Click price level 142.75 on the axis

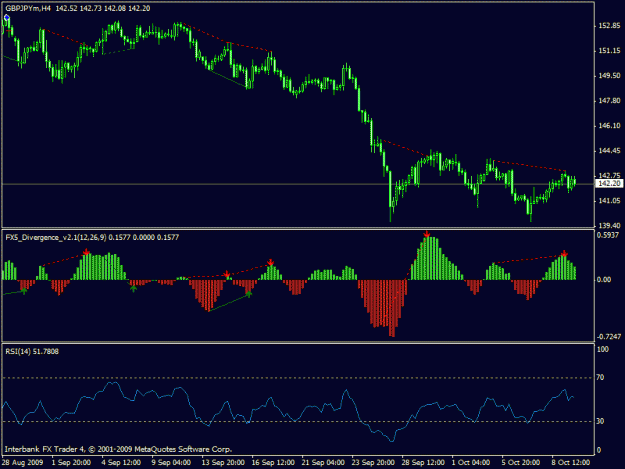[609, 175]
